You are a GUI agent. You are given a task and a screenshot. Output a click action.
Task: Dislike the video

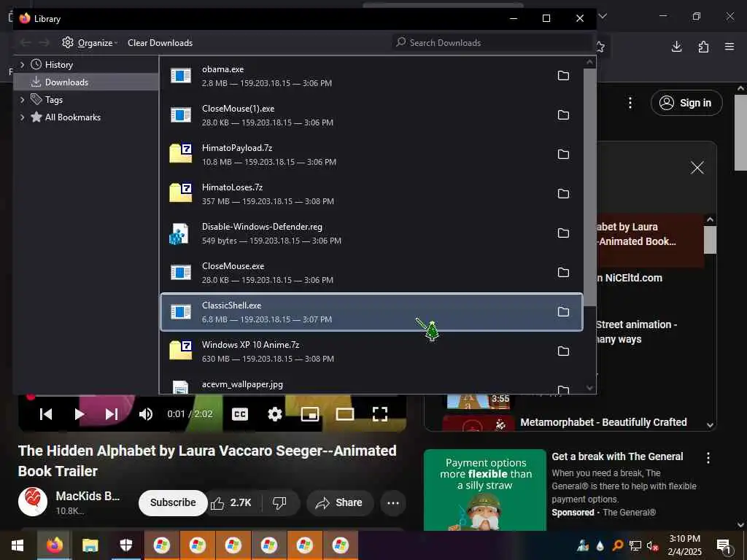click(279, 503)
